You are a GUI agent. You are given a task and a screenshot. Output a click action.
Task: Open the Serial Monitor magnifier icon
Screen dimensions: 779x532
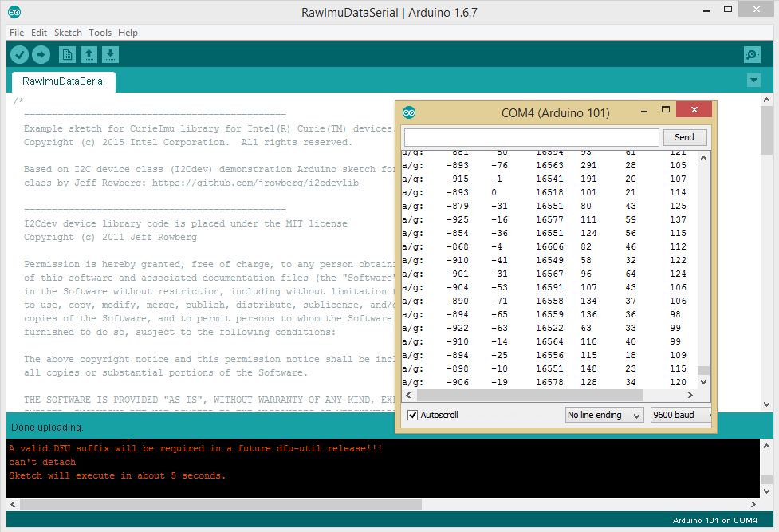[751, 54]
